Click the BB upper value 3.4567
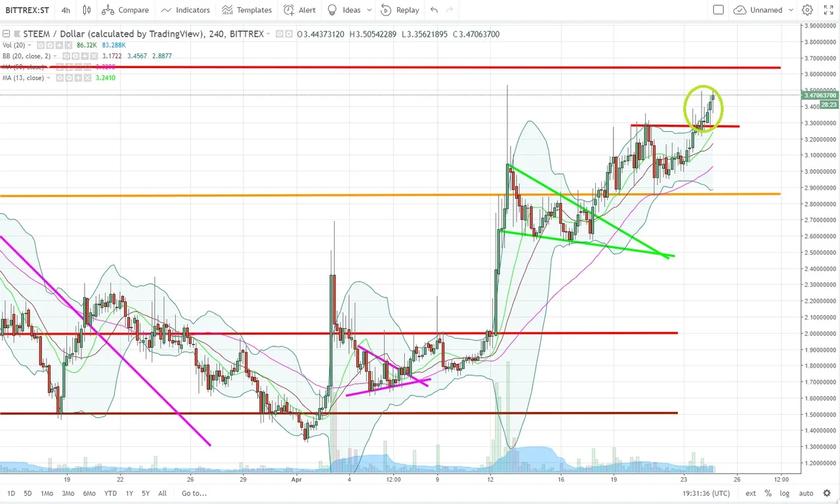Viewport: 840px width, 504px height. (137, 56)
